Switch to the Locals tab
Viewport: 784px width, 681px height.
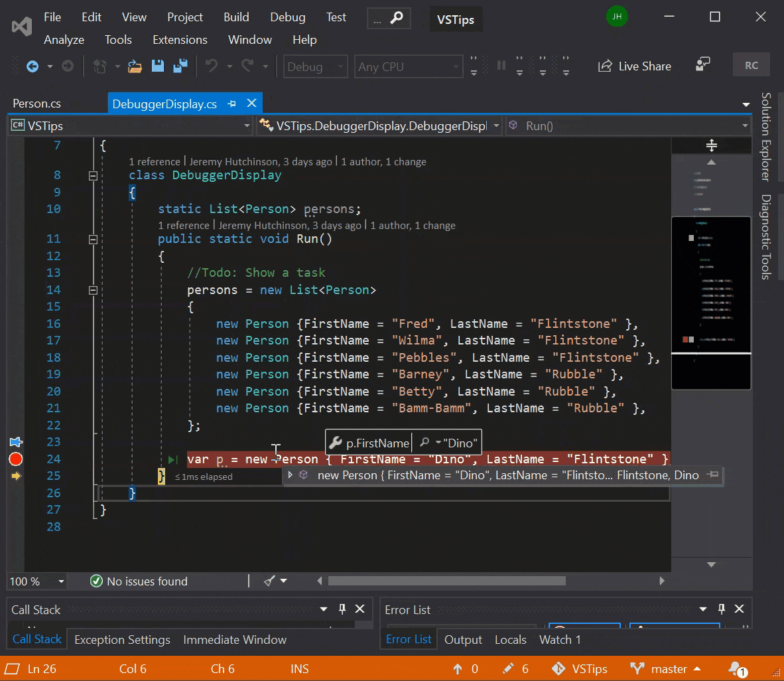(511, 639)
